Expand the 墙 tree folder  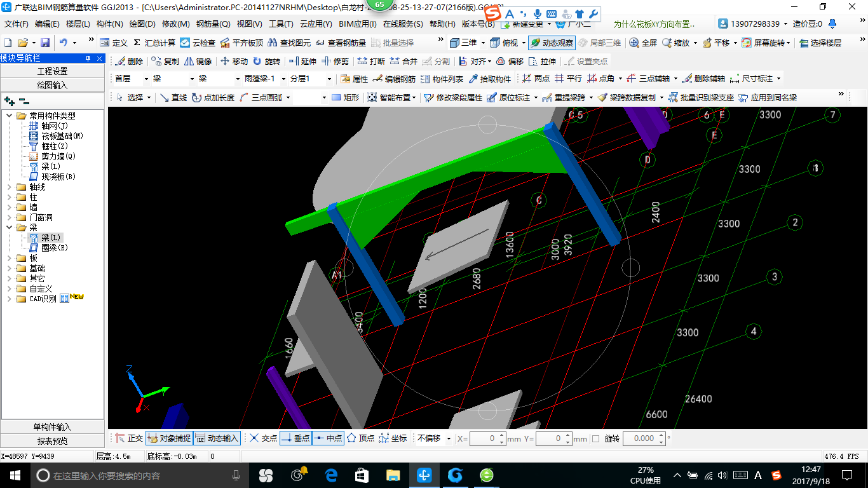[10, 207]
